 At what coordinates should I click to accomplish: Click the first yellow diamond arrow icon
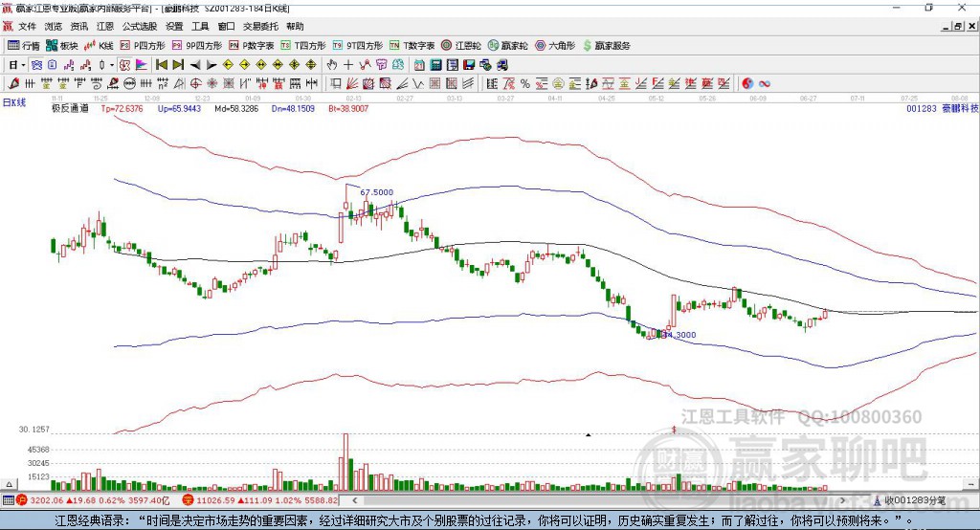(x=228, y=65)
